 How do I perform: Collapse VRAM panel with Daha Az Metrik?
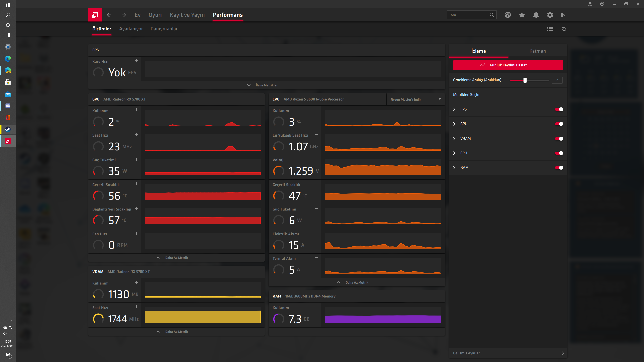click(176, 332)
